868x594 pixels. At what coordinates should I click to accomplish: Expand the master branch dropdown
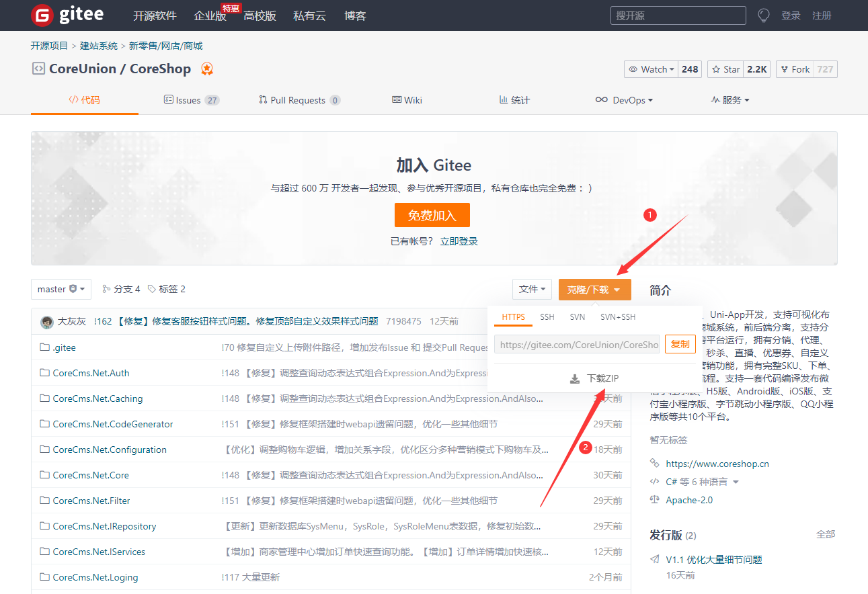(61, 289)
